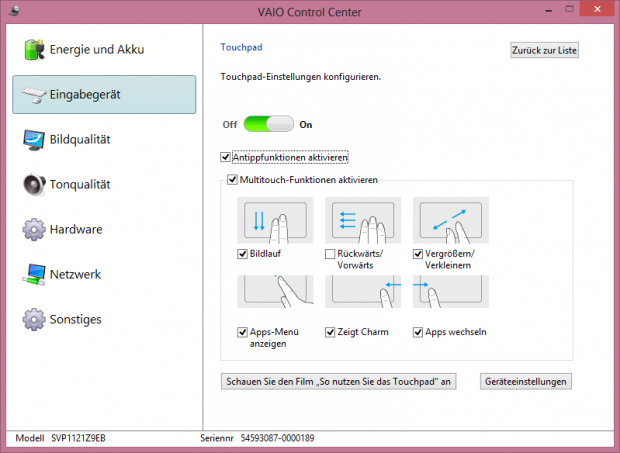620x453 pixels.
Task: Close the VAIO Control Center window
Action: tap(597, 9)
